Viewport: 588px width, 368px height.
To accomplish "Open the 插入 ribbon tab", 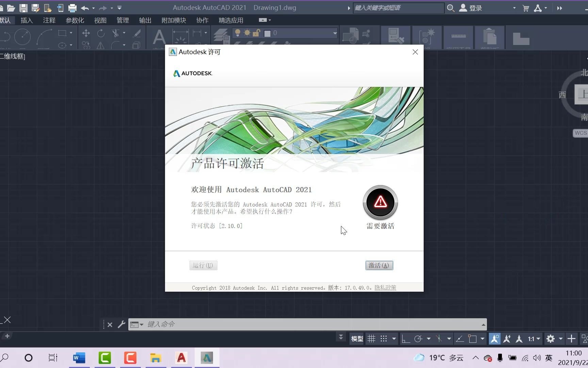I will [x=27, y=20].
